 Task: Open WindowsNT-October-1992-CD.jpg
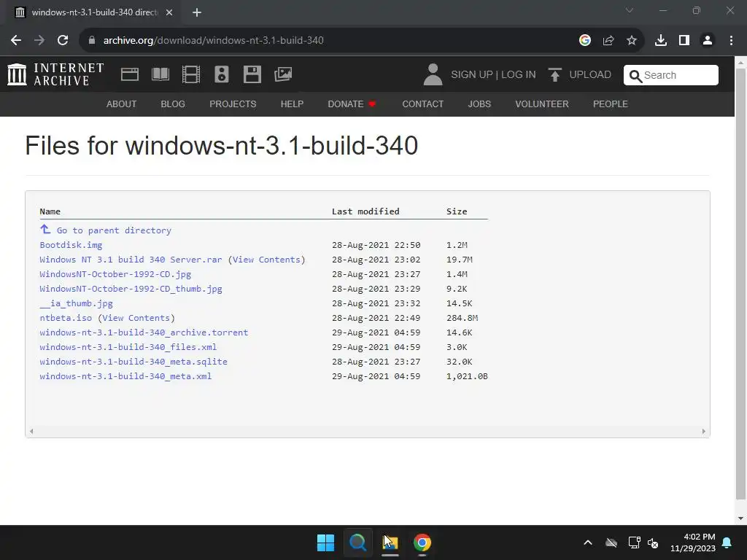pos(115,274)
